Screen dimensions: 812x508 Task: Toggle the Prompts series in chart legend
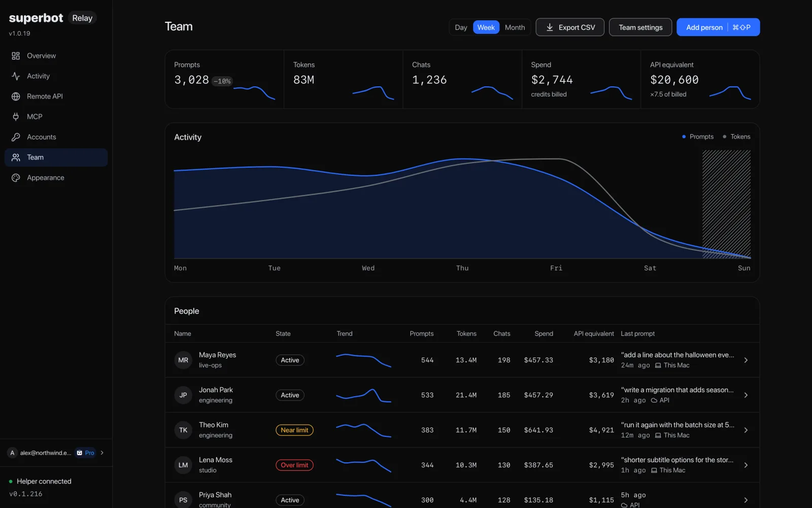click(698, 137)
